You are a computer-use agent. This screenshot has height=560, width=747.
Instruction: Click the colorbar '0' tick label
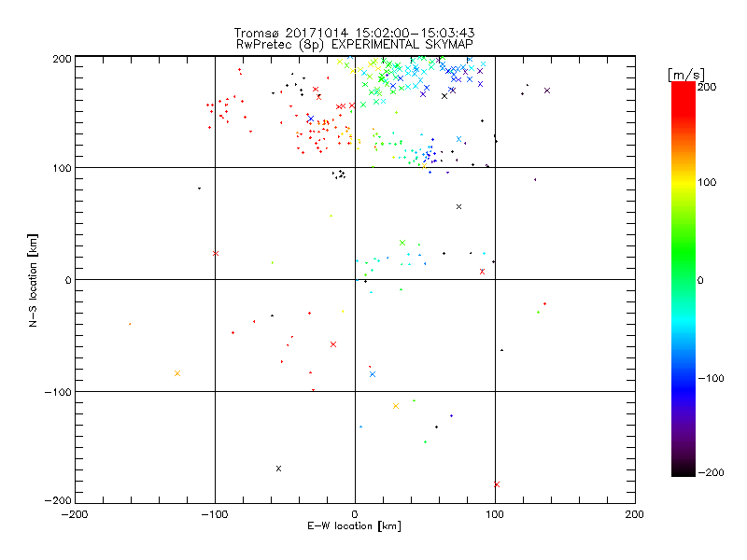[x=700, y=280]
